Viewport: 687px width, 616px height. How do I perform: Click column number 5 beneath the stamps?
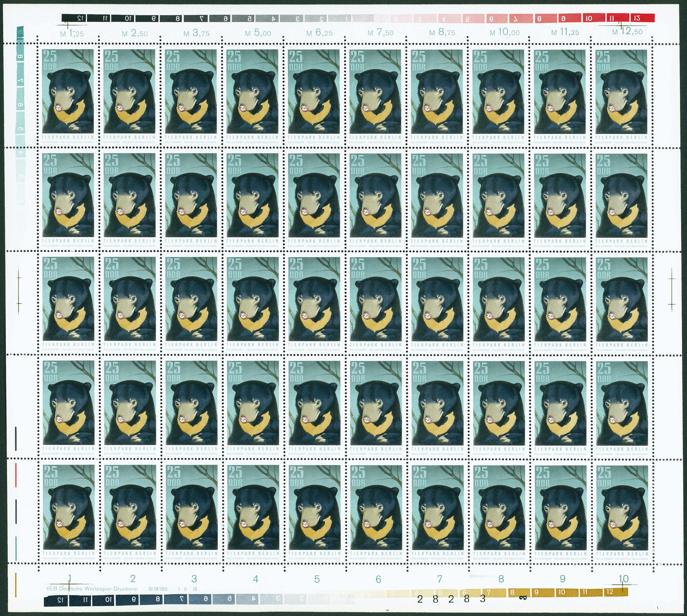pos(317,579)
